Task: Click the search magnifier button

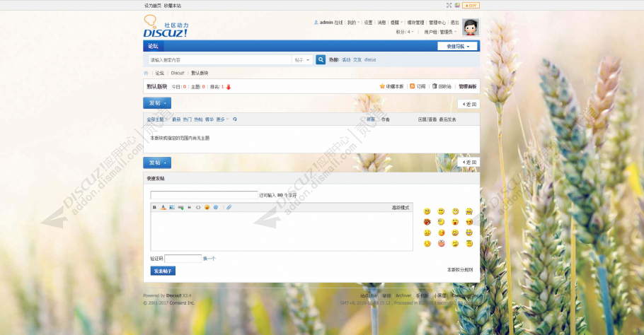Action: click(321, 60)
